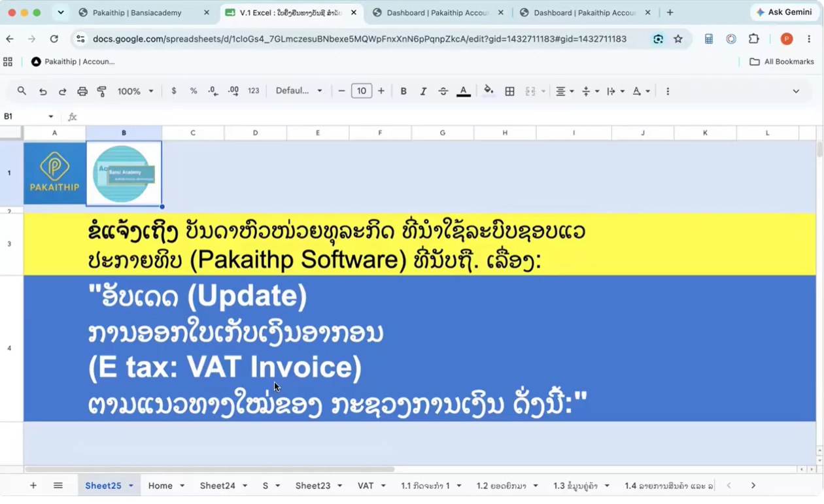
Task: Select the Bansi Academy image in B1
Action: tap(124, 174)
